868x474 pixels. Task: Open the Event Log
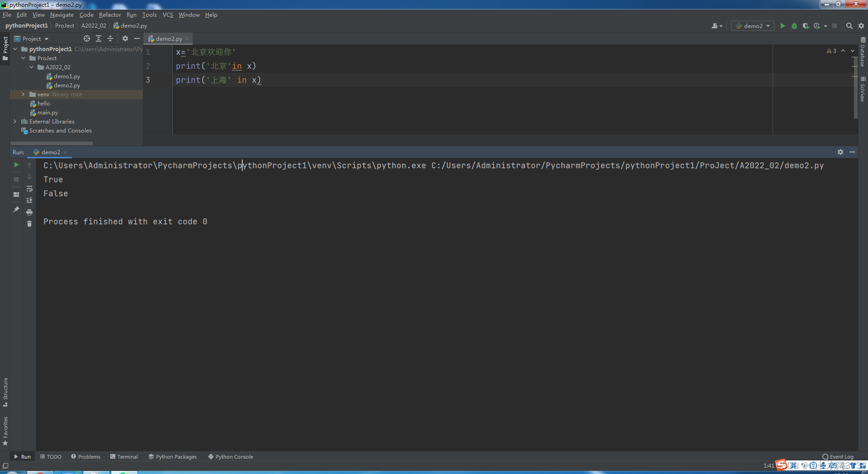point(838,457)
